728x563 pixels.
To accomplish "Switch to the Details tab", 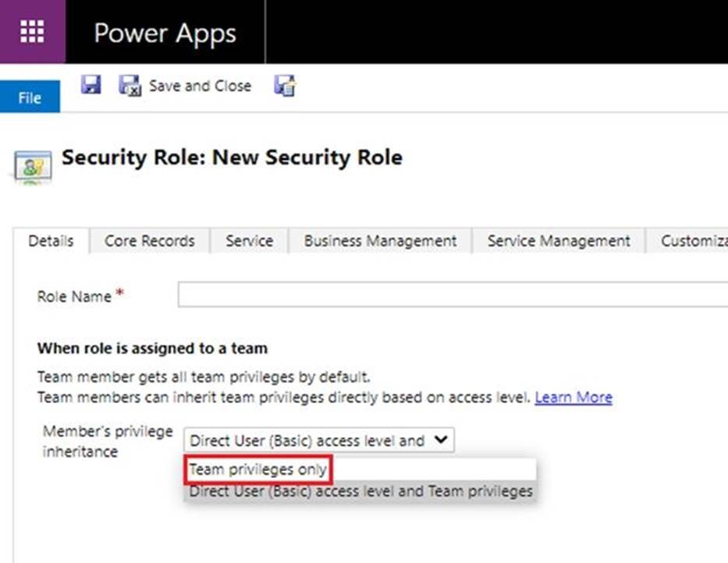I will point(51,241).
